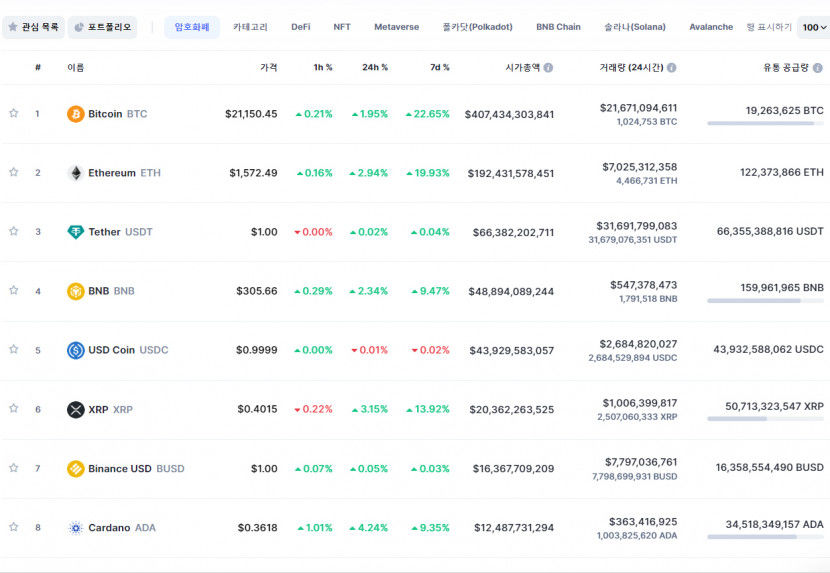Screen dimensions: 830x573
Task: Sort by the 이름 name column
Action: click(x=75, y=67)
